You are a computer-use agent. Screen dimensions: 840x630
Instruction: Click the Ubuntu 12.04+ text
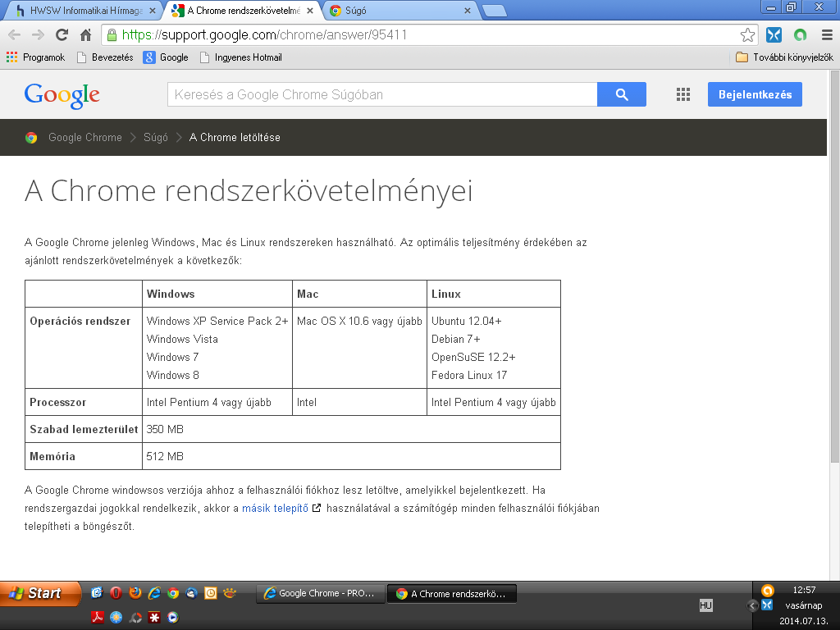tap(467, 321)
